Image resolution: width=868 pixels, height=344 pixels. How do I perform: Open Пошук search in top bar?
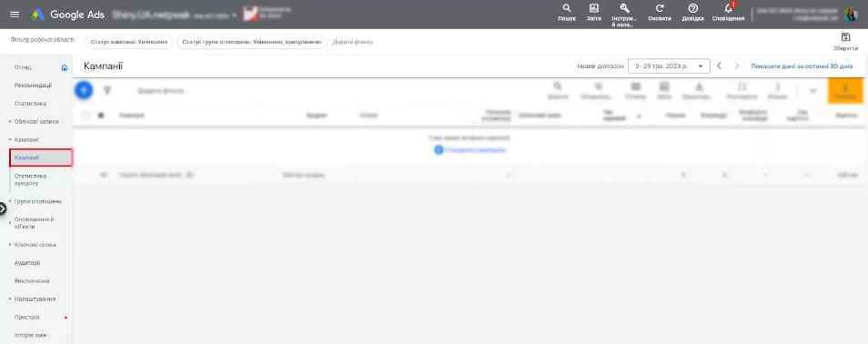pos(566,12)
